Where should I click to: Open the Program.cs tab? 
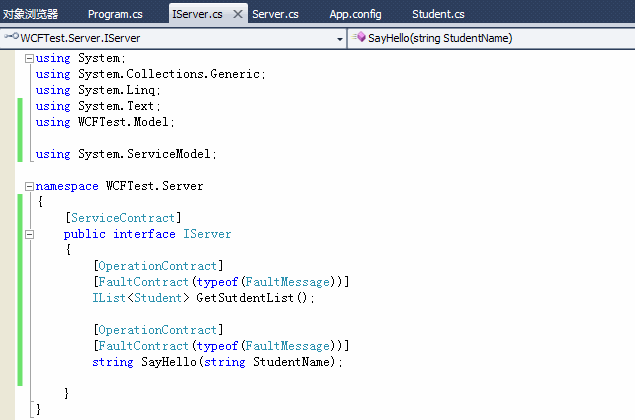(115, 14)
